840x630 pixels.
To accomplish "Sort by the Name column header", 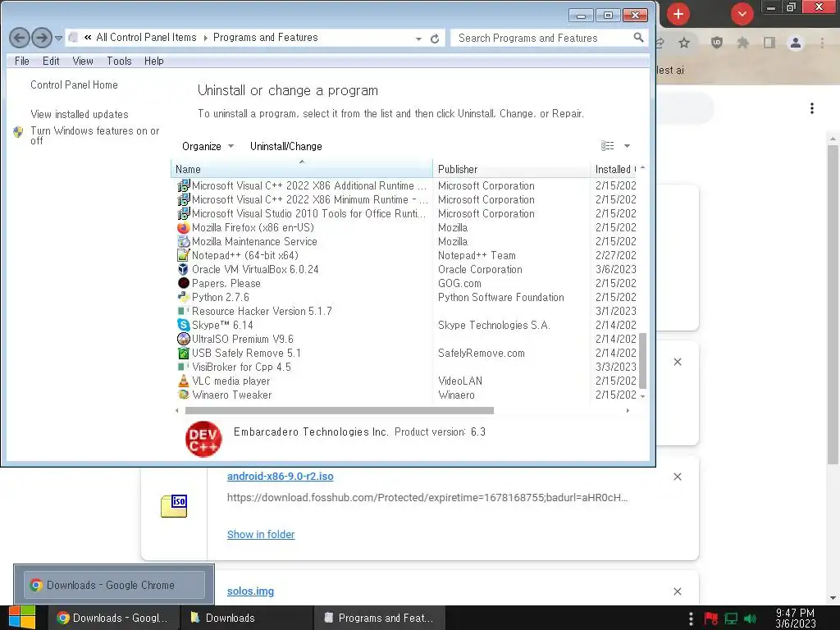I will click(x=302, y=169).
